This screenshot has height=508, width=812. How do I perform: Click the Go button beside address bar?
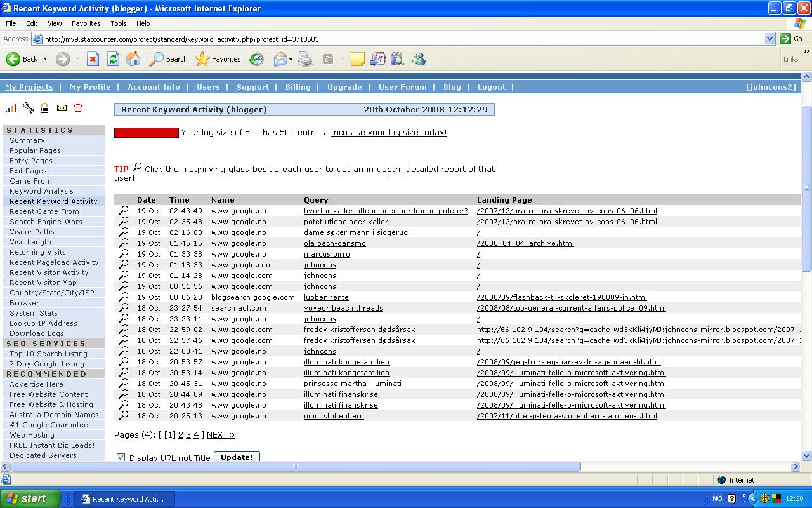pos(791,39)
